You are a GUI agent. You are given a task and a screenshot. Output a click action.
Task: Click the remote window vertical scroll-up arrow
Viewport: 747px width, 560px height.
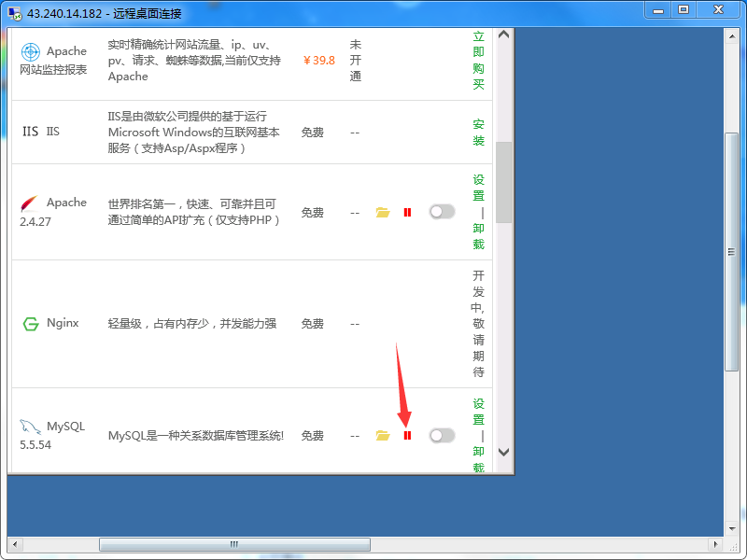[732, 36]
